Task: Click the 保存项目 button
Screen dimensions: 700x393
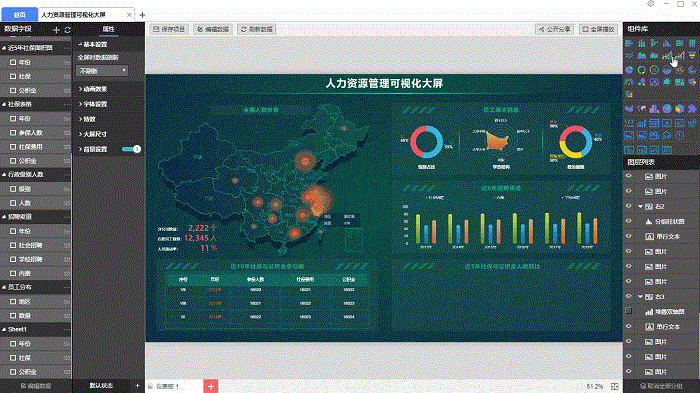Action: [169, 29]
